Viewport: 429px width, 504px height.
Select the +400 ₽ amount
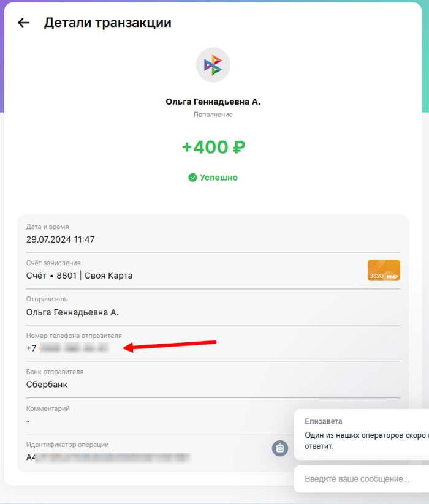tap(213, 147)
